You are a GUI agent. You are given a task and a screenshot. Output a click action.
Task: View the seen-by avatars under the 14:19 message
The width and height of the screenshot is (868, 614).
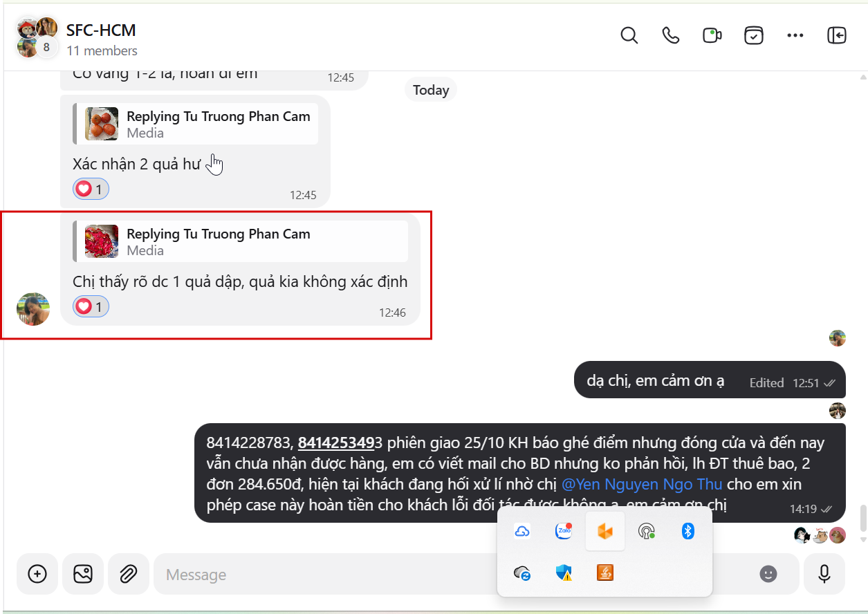(820, 535)
